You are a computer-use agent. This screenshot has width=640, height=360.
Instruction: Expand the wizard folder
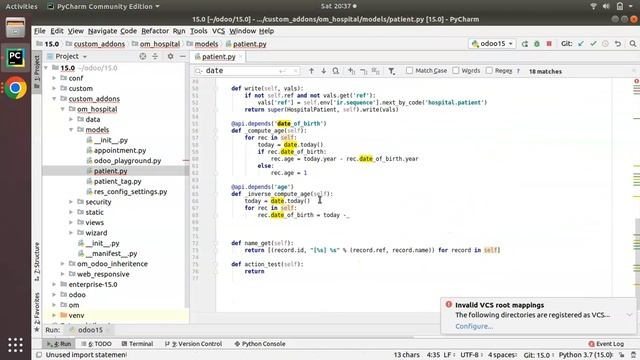(x=71, y=233)
